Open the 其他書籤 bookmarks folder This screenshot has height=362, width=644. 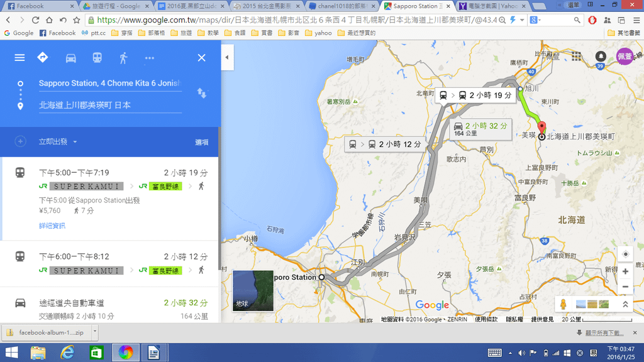623,33
